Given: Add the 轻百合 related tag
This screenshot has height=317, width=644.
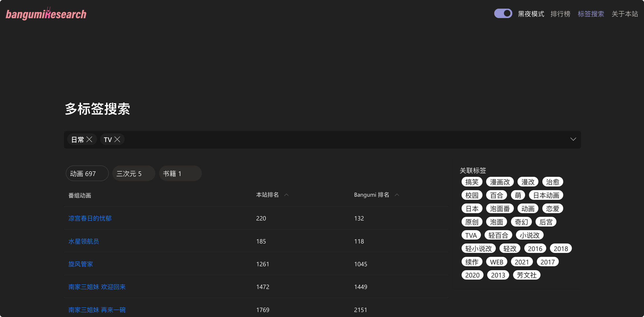Looking at the screenshot, I should (498, 235).
